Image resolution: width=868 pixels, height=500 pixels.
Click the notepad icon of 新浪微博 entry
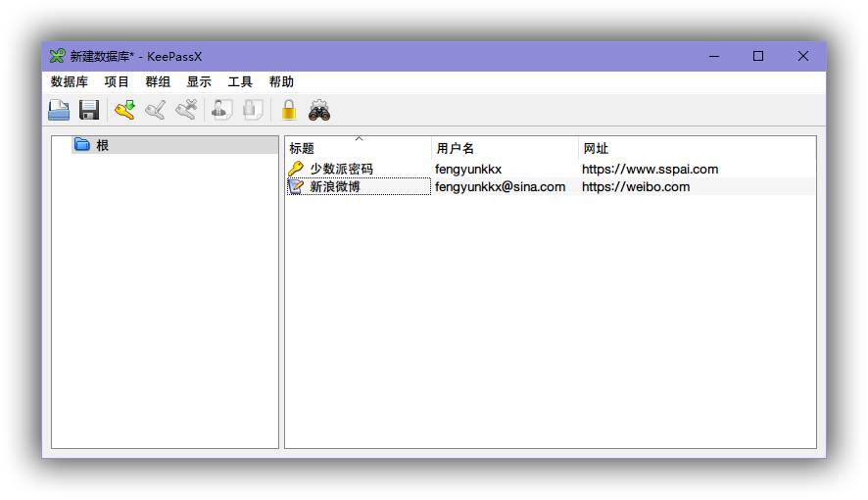click(x=296, y=186)
